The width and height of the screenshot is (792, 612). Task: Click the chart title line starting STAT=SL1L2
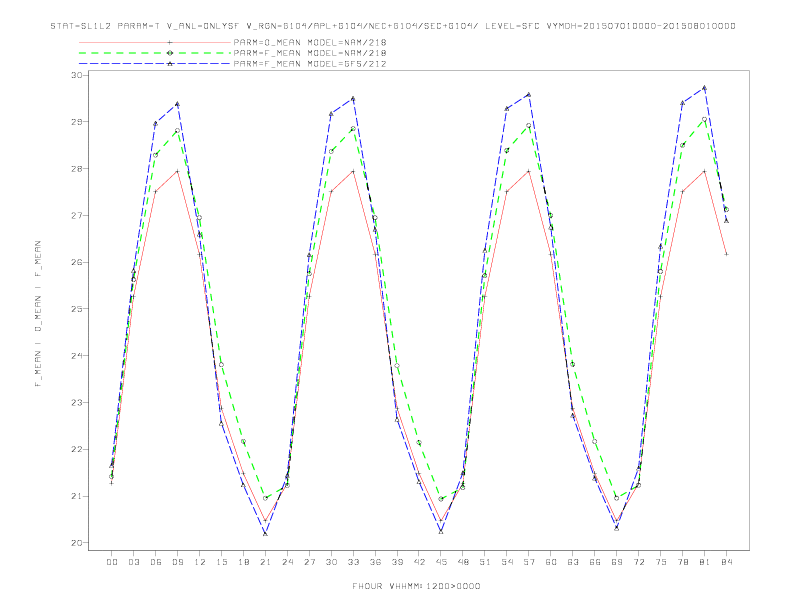393,26
